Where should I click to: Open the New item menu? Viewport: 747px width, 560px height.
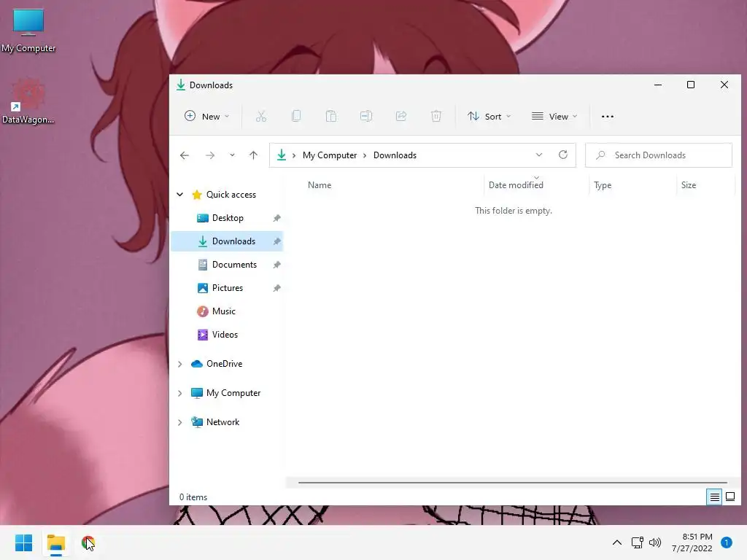[x=206, y=116]
